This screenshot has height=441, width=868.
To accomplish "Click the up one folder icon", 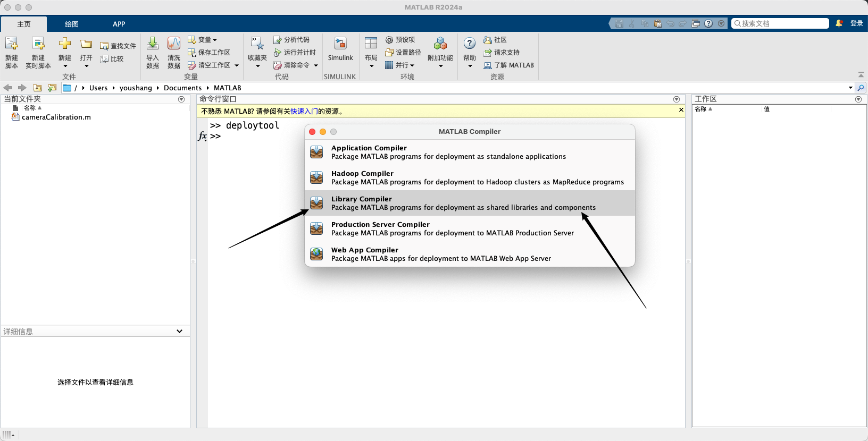I will pos(37,88).
